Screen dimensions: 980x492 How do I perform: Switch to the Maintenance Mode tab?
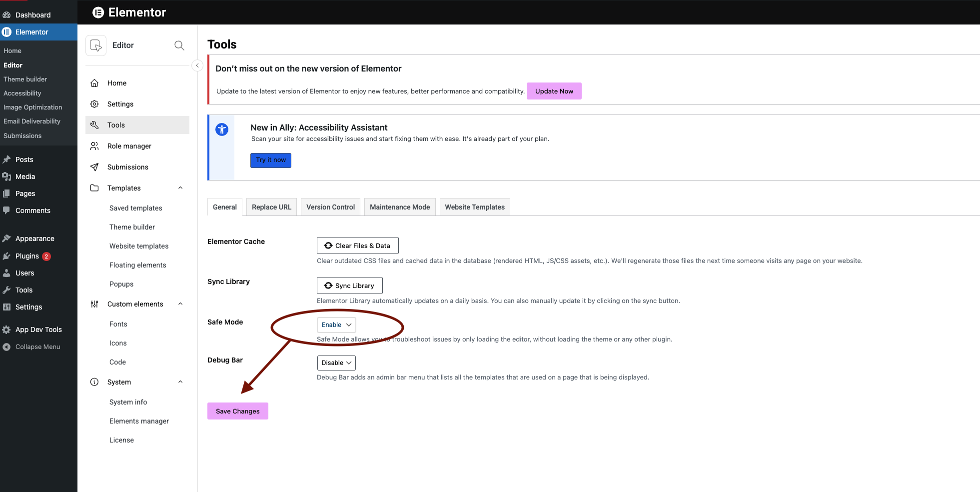click(400, 207)
